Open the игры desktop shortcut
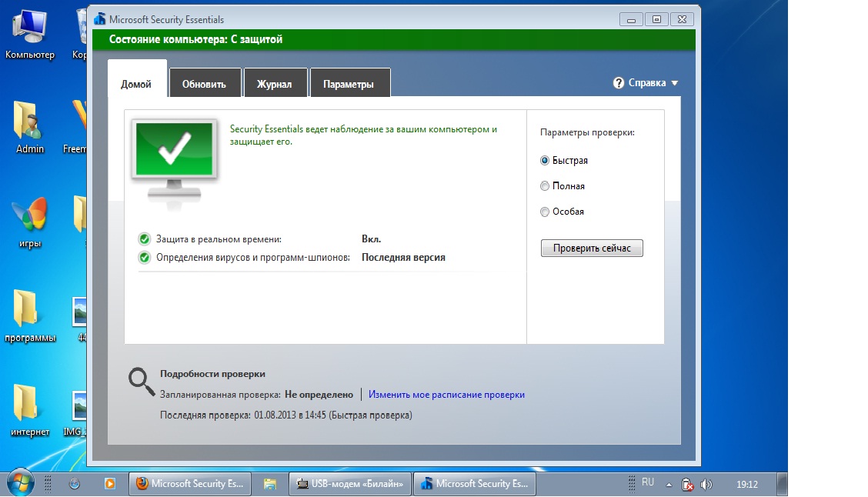Viewport: 868px width, 497px height. click(30, 222)
